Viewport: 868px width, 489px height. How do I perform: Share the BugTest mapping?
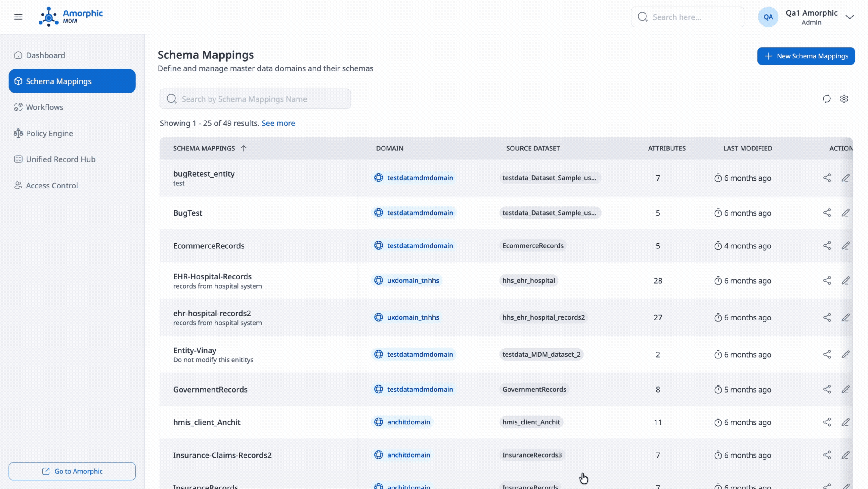click(827, 213)
